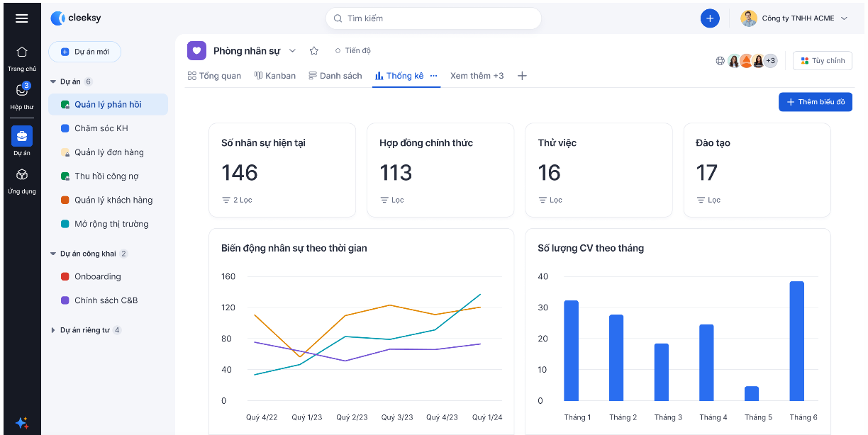Screen dimensions: 868x435
Task: Open the Tùy chỉnh customize button
Action: coord(823,61)
